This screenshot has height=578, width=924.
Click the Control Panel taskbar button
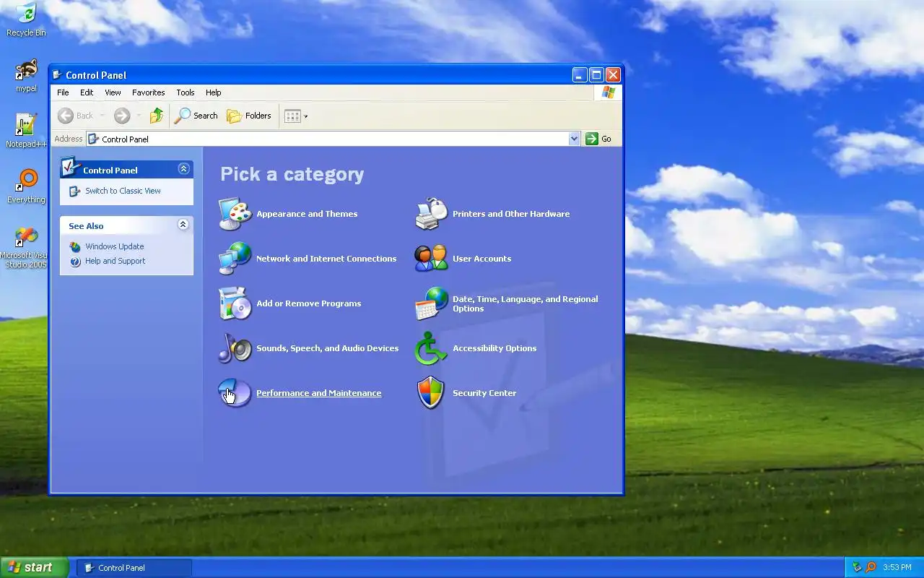point(134,568)
